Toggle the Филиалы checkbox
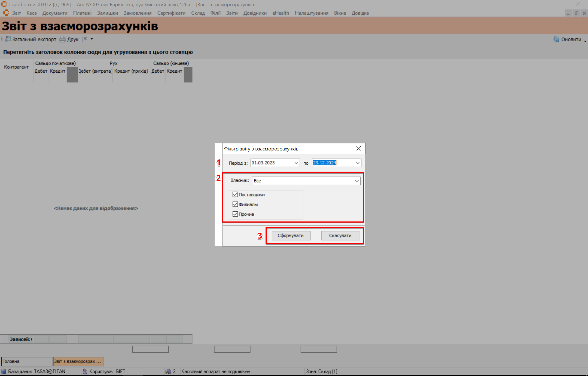 pyautogui.click(x=235, y=204)
